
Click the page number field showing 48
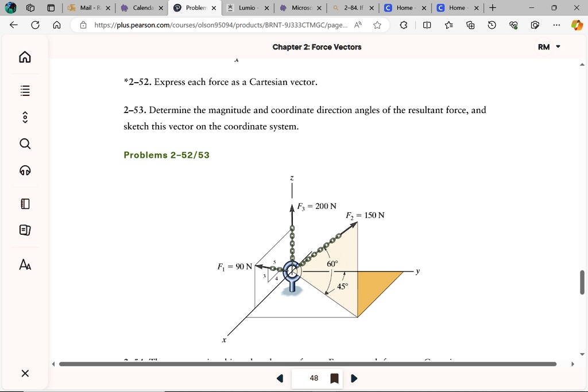tap(314, 378)
